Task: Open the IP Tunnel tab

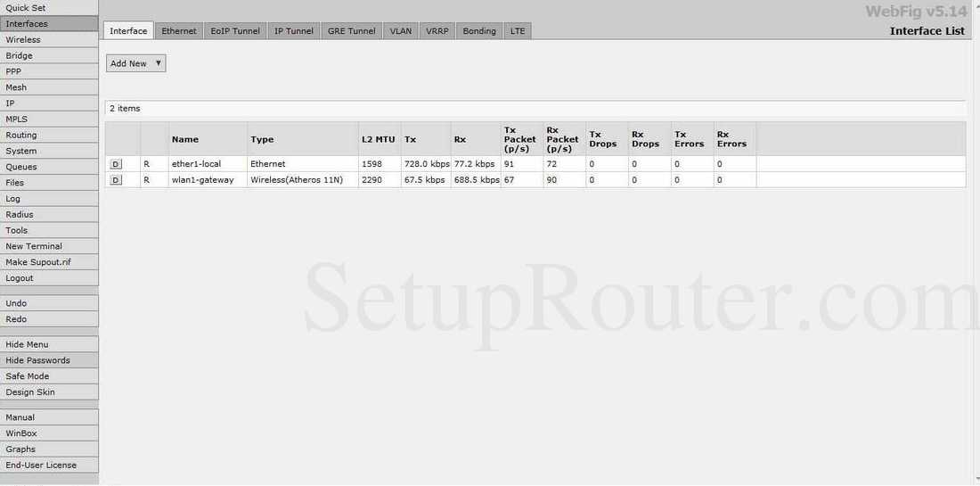Action: pyautogui.click(x=294, y=30)
